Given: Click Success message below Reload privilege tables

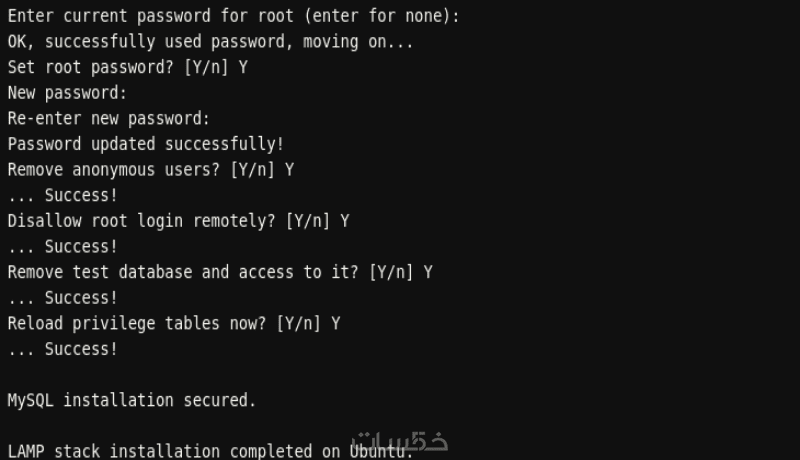Looking at the screenshot, I should 63,349.
